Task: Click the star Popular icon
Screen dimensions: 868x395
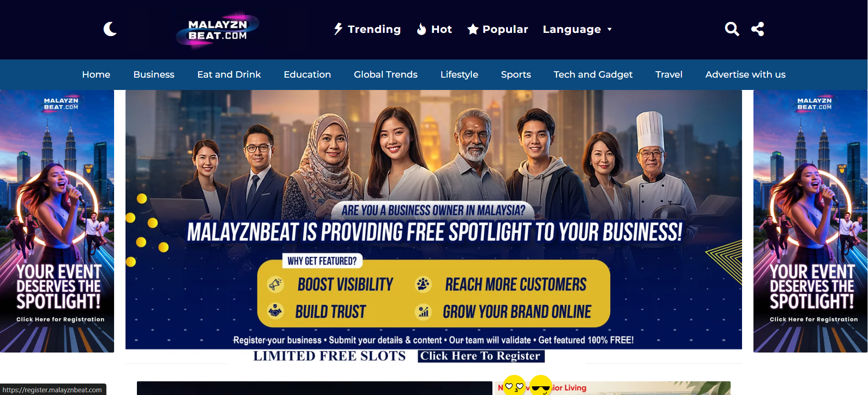Action: [x=473, y=29]
